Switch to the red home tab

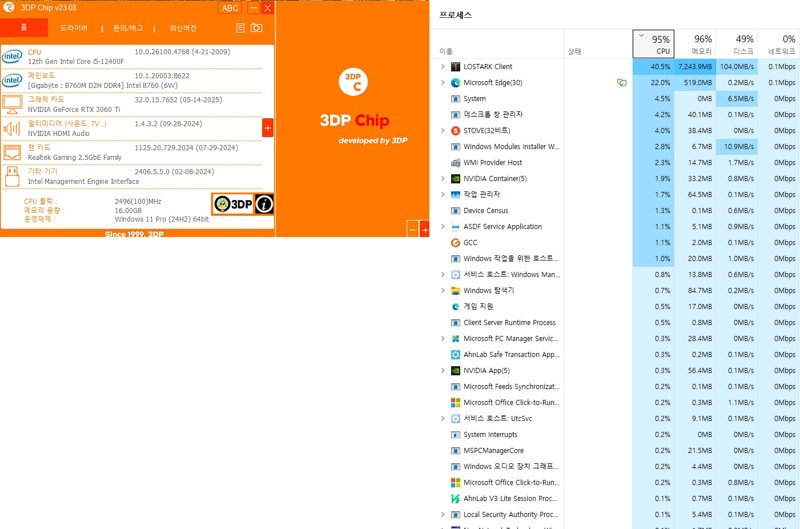coord(24,28)
